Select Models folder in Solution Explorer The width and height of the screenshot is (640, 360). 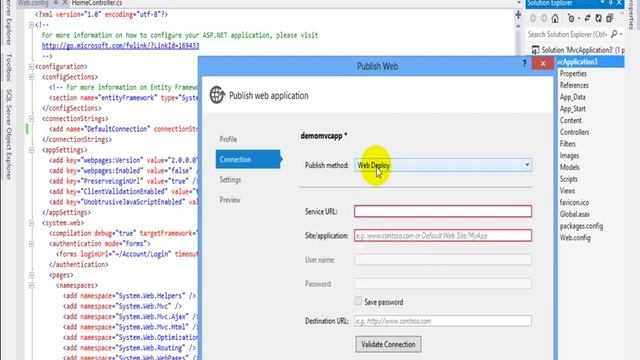pos(569,167)
